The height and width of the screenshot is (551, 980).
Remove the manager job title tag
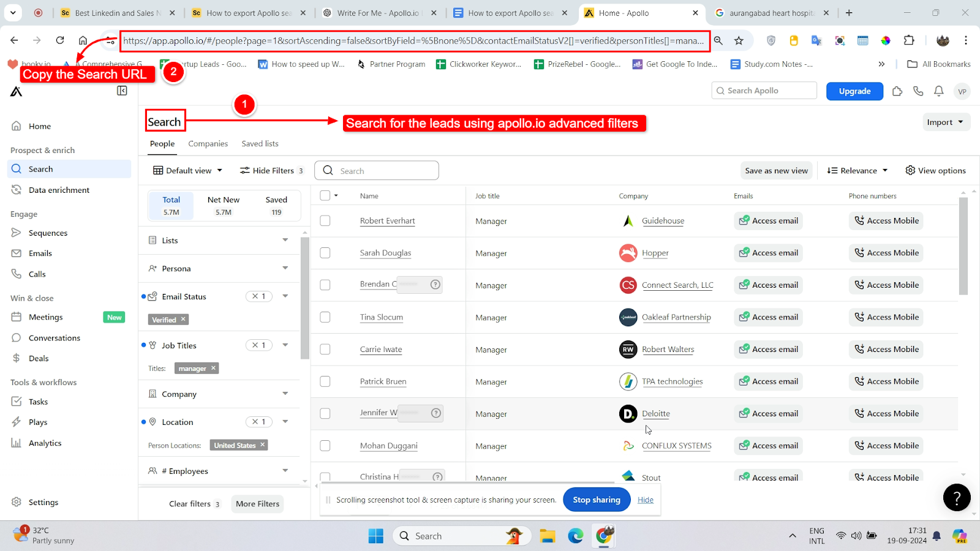[x=213, y=368]
